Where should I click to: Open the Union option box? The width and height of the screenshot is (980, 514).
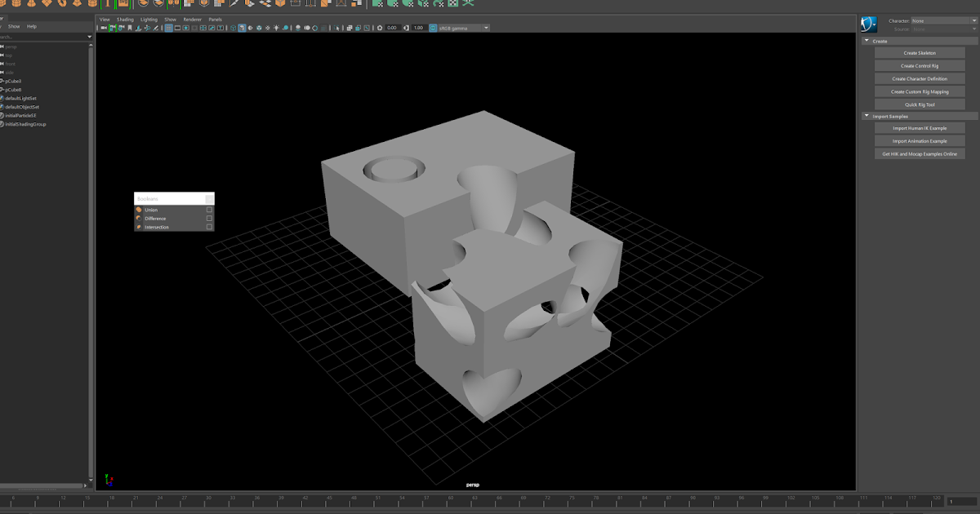(x=209, y=210)
